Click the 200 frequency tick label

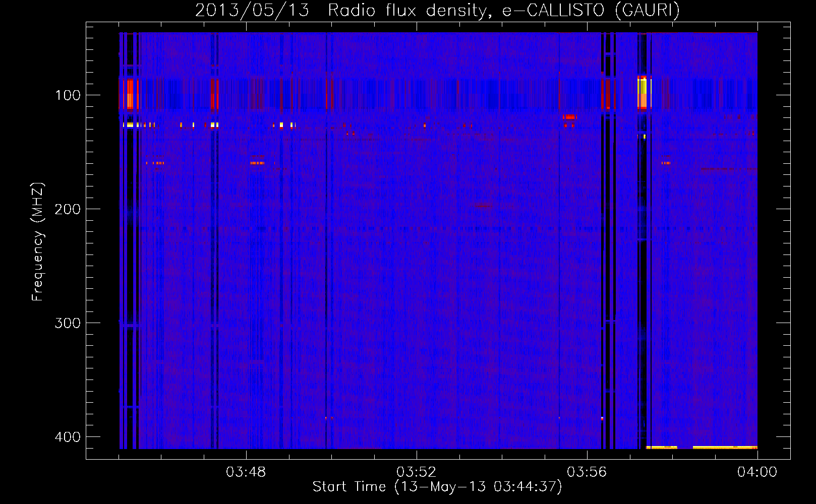pyautogui.click(x=68, y=209)
